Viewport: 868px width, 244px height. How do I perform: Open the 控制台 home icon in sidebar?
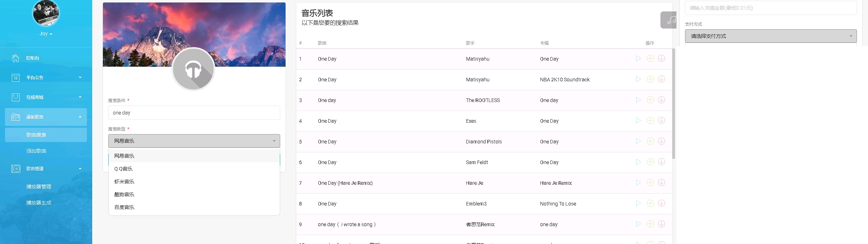[16, 58]
